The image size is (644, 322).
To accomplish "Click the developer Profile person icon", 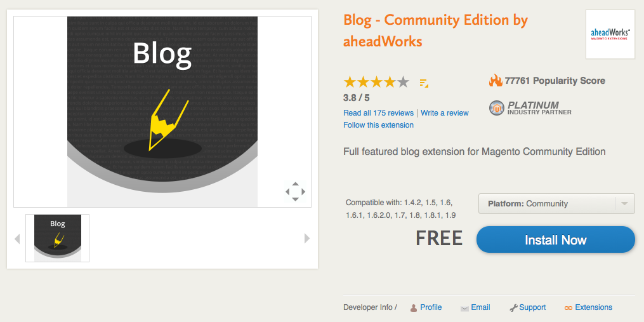I will pos(414,308).
